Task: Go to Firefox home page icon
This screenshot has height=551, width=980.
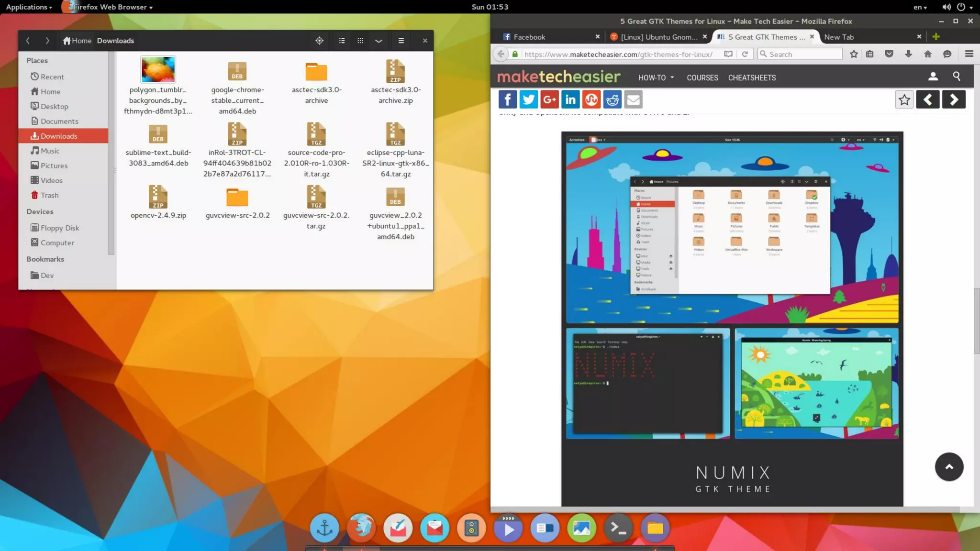Action: click(928, 54)
